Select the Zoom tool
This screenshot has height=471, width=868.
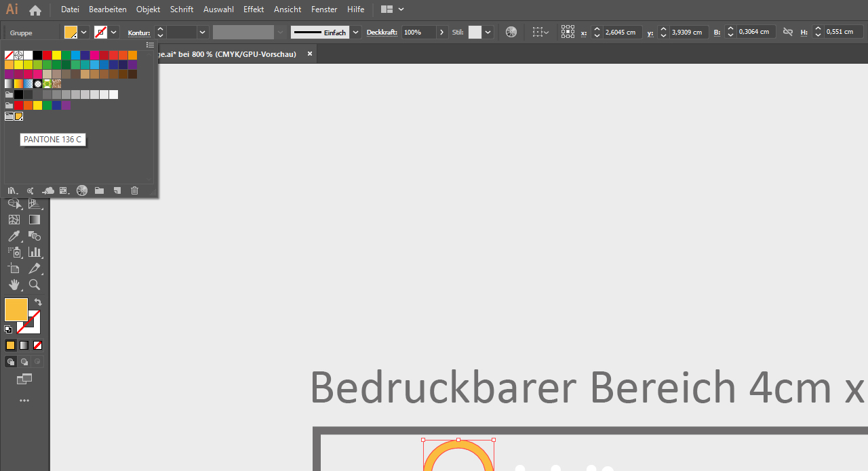[x=35, y=285]
